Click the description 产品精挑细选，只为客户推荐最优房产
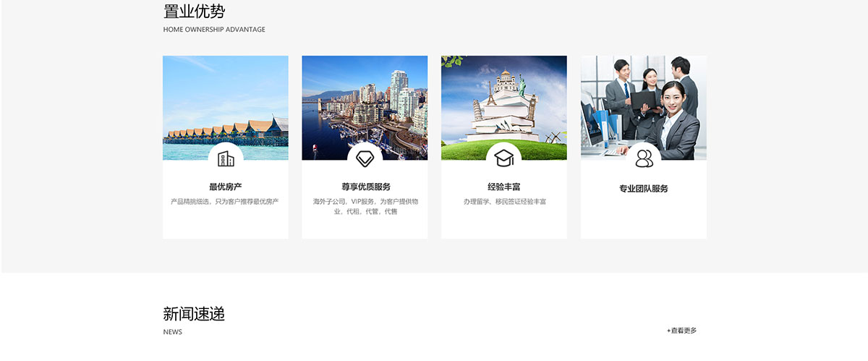The height and width of the screenshot is (361, 868). 225,201
